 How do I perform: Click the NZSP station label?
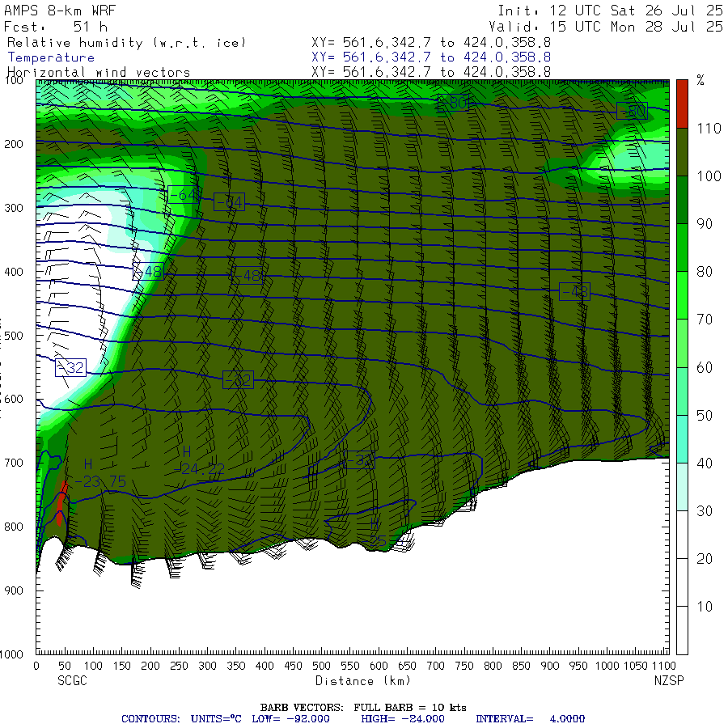pyautogui.click(x=669, y=680)
